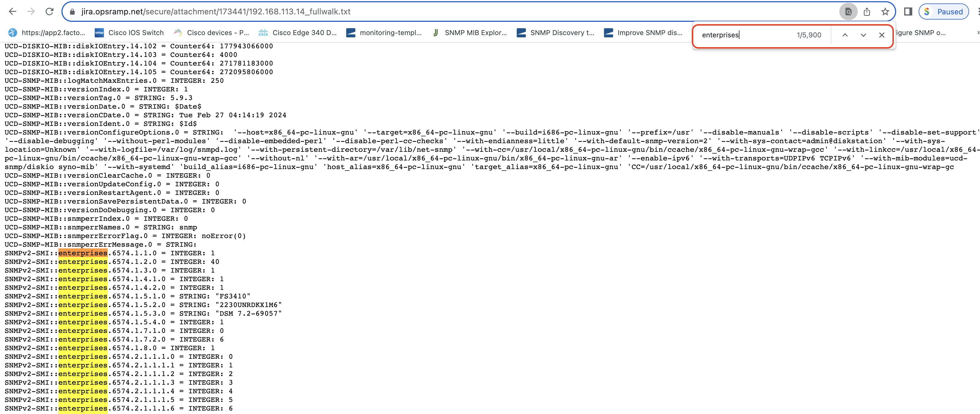980x414 pixels.
Task: Click the lock site info icon
Action: [72, 12]
